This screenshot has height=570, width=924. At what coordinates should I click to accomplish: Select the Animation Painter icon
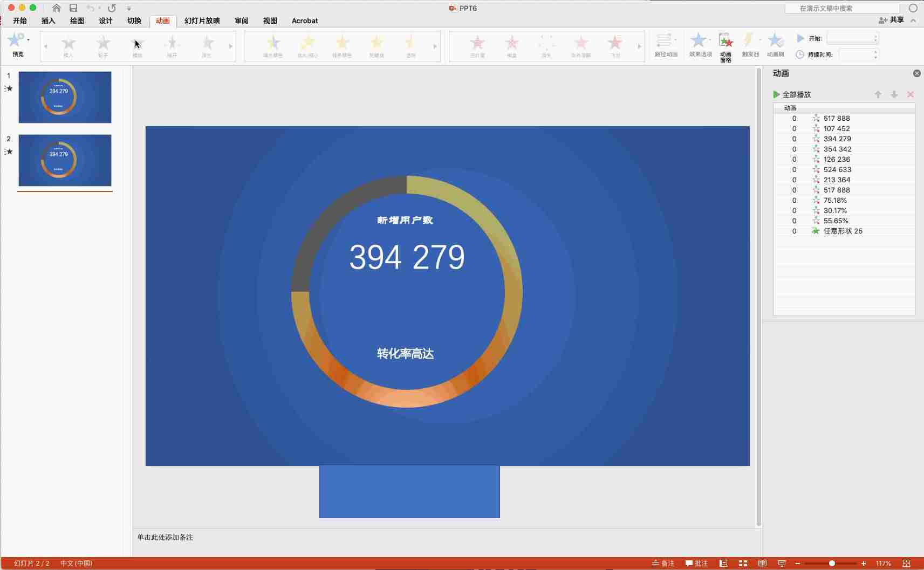point(775,40)
